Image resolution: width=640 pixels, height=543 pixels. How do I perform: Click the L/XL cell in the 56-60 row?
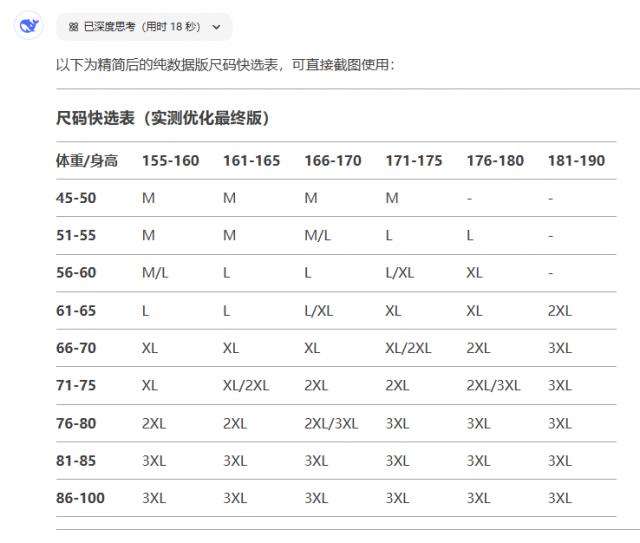[x=400, y=273]
